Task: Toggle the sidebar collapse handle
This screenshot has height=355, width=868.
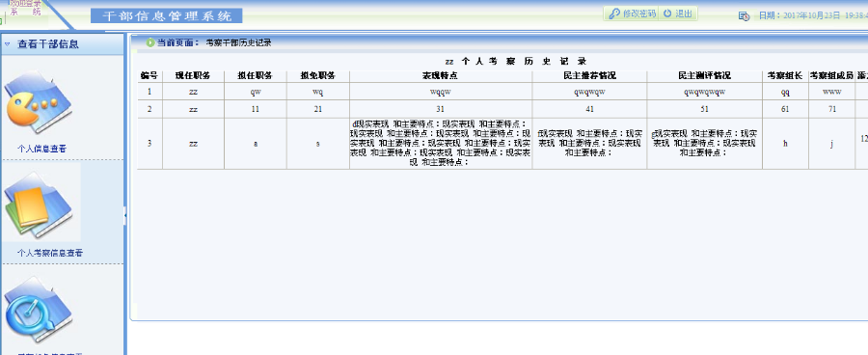Action: tap(125, 215)
